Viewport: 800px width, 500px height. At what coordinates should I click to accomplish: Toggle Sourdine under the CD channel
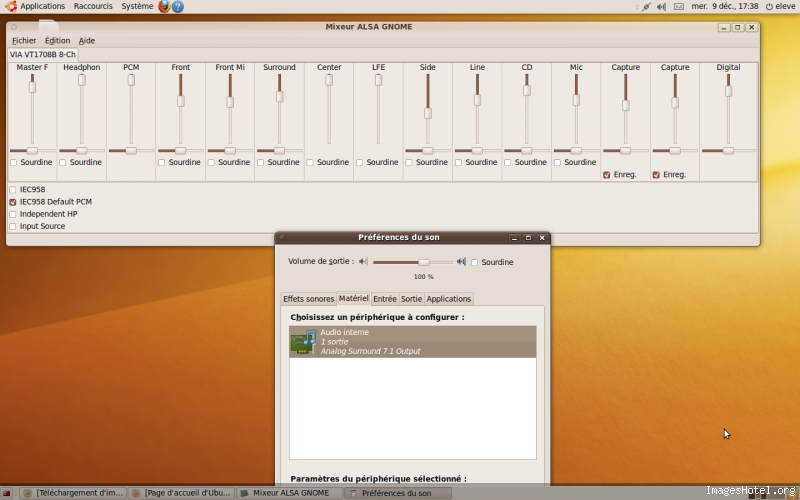click(x=508, y=162)
